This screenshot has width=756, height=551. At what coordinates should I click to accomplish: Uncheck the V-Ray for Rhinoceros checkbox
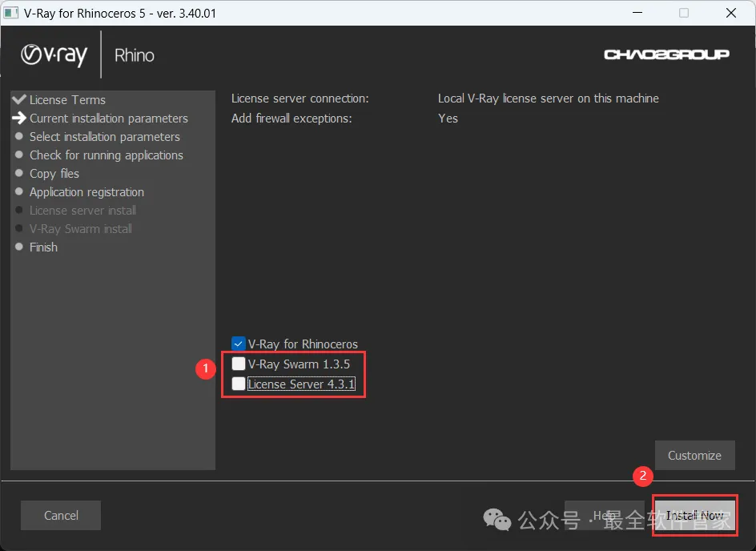(238, 344)
